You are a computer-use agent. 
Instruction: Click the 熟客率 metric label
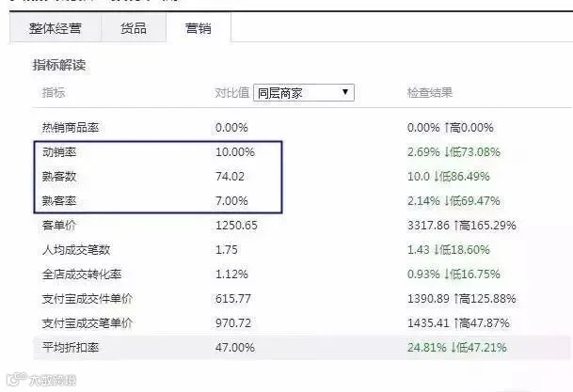pyautogui.click(x=59, y=201)
